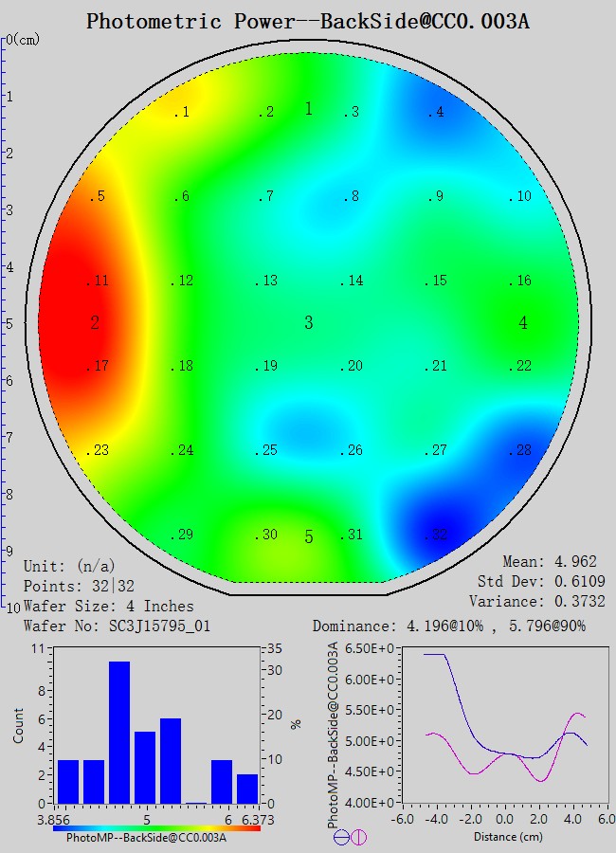Click zone label 3 at wafer center
The height and width of the screenshot is (853, 616).
click(308, 323)
